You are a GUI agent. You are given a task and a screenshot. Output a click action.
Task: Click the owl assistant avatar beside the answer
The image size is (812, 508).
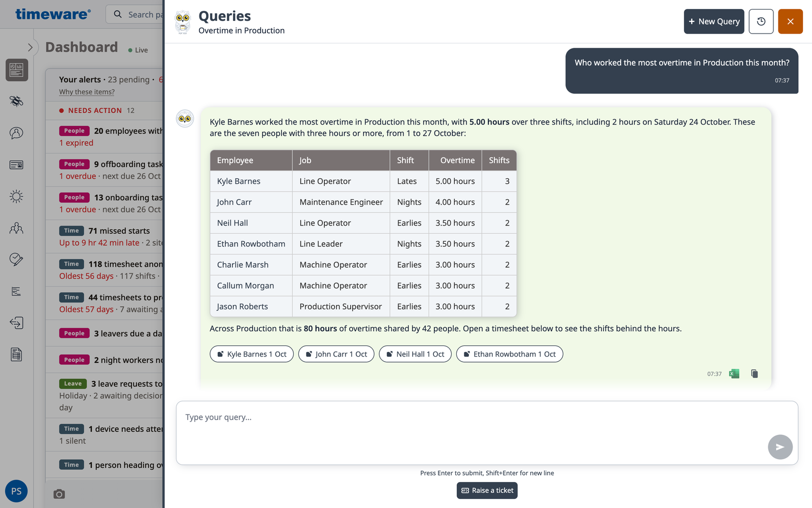click(185, 118)
